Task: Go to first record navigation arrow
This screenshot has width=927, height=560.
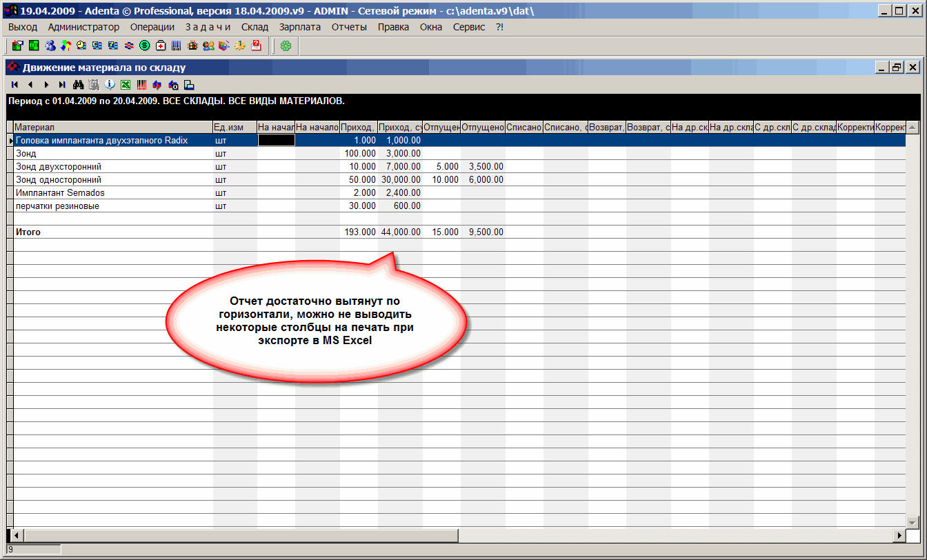Action: [14, 85]
